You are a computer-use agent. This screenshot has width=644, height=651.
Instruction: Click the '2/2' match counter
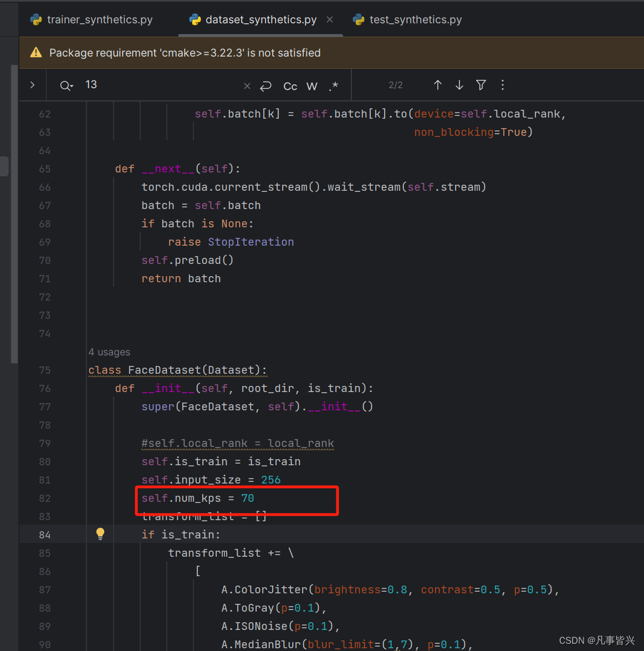tap(396, 85)
